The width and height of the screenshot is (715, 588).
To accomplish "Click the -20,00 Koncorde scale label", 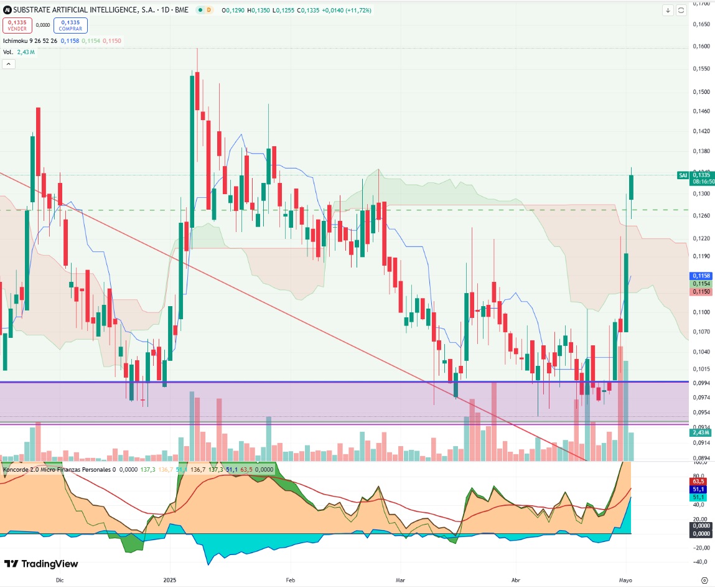I will pos(701,548).
